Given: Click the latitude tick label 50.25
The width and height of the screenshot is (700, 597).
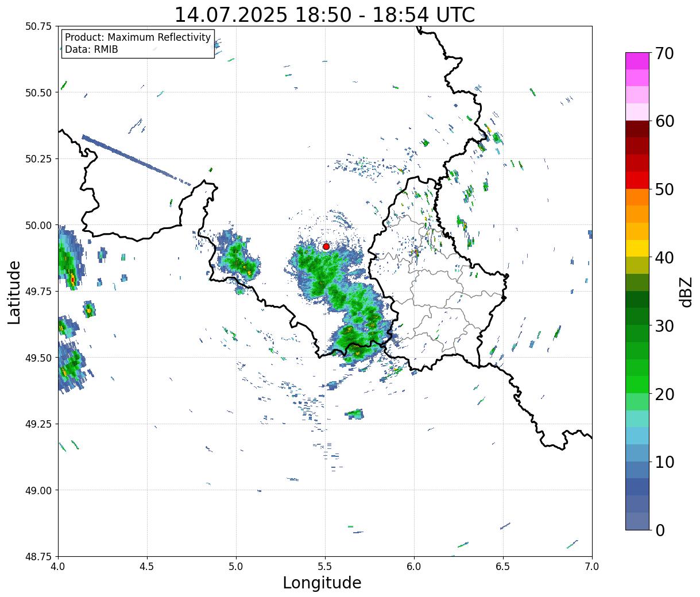Looking at the screenshot, I should pyautogui.click(x=38, y=159).
